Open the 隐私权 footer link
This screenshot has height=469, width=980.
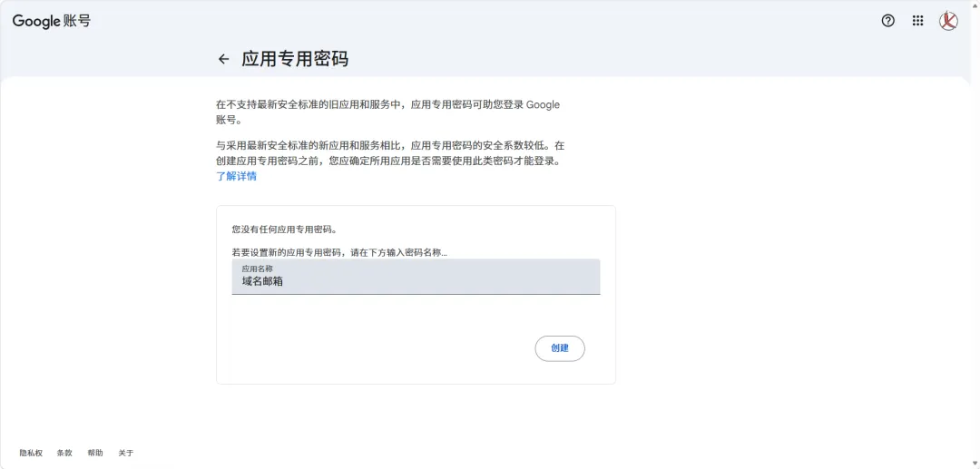pos(31,453)
